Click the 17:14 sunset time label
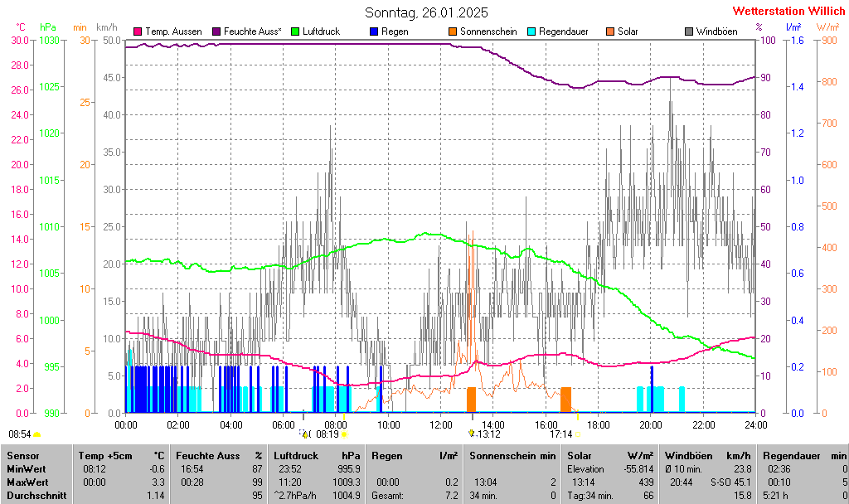This screenshot has width=849, height=504. pos(561,434)
